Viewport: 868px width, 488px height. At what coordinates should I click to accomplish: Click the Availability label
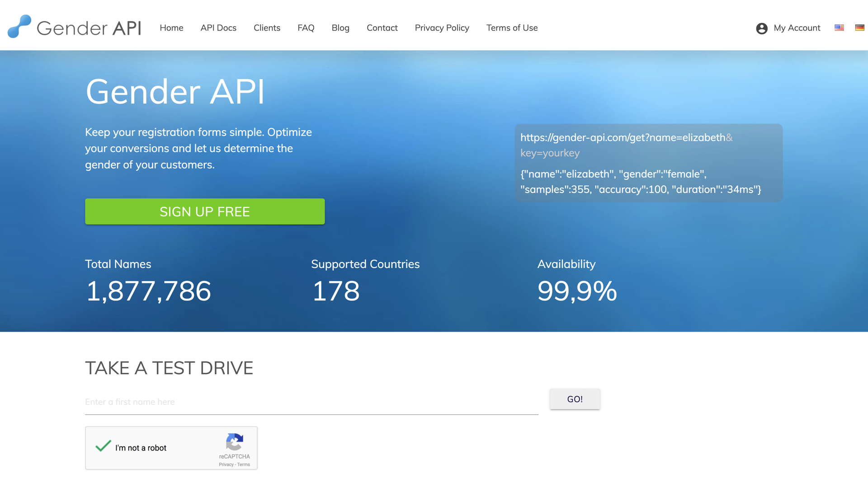point(566,264)
